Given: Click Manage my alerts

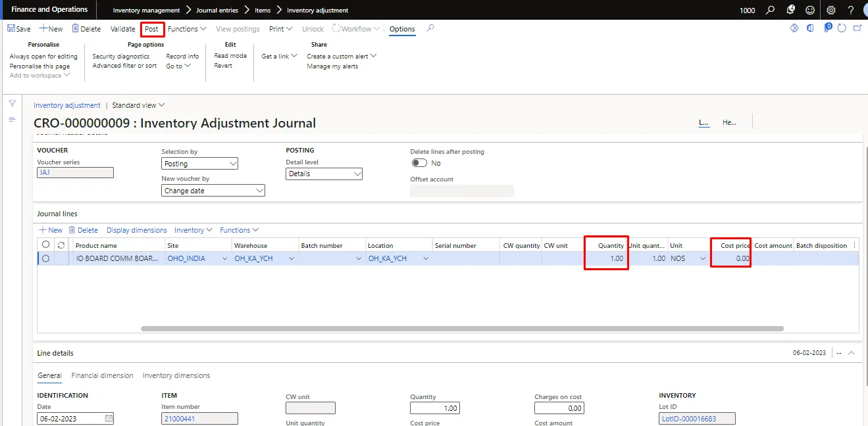Looking at the screenshot, I should point(332,66).
